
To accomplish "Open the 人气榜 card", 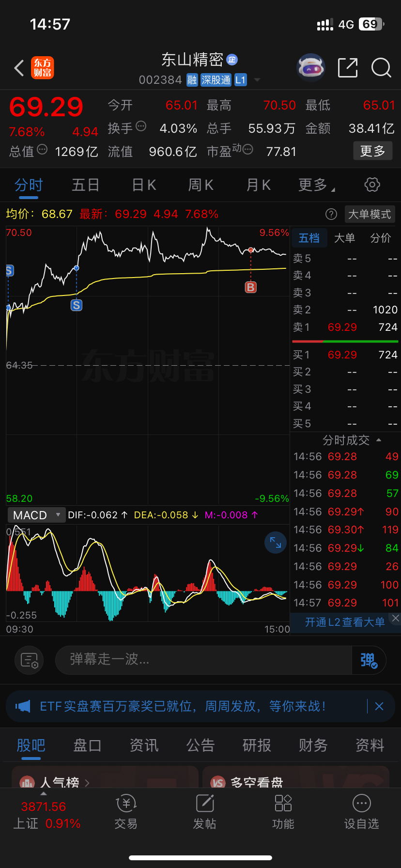I will click(x=105, y=776).
